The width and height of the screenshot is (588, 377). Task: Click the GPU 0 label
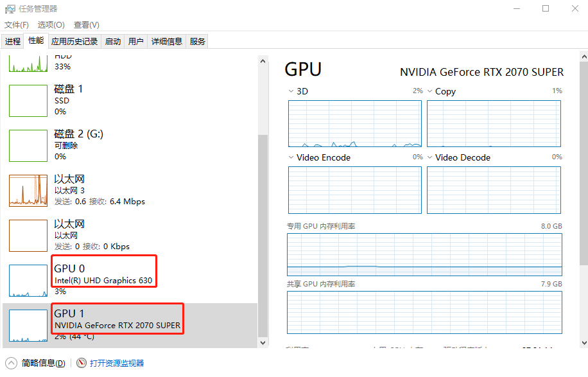pyautogui.click(x=69, y=268)
